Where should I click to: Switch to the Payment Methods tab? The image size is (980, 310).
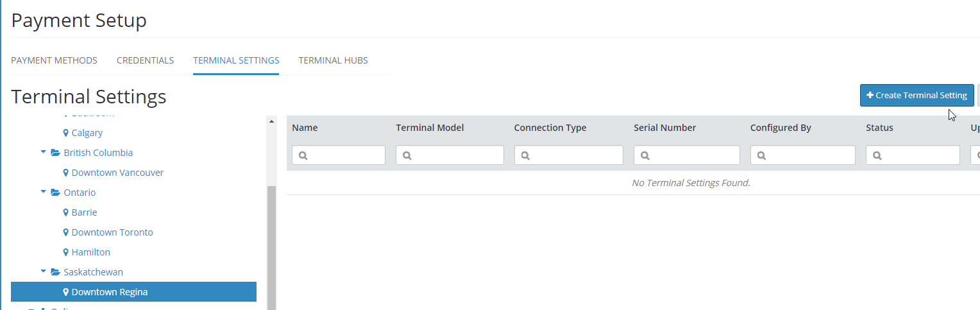54,60
